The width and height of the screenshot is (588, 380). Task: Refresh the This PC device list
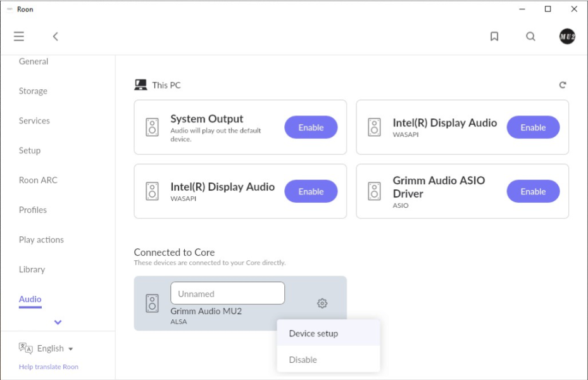563,85
